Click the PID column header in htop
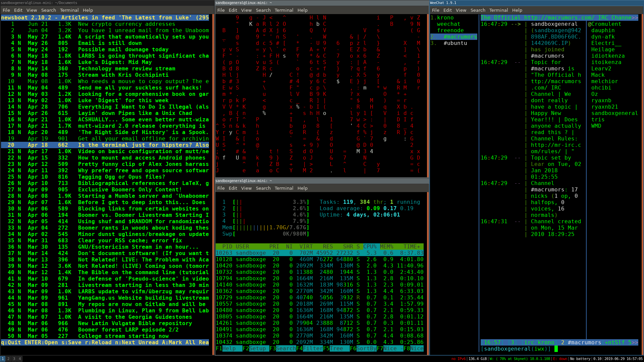Image resolution: width=644 pixels, height=362 pixels. click(x=227, y=247)
